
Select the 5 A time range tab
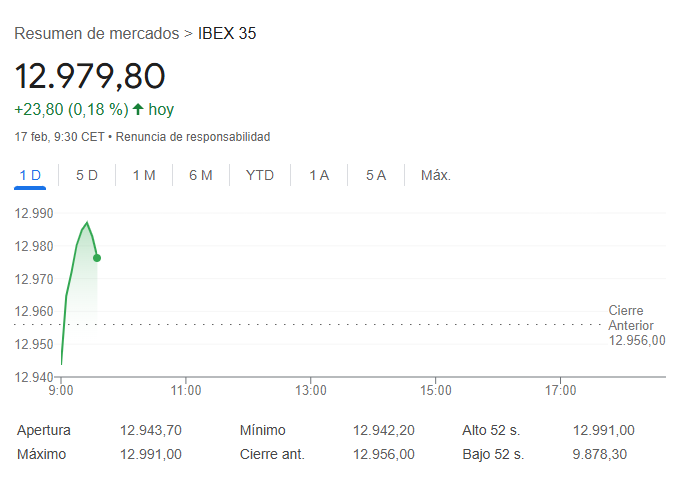click(x=376, y=175)
